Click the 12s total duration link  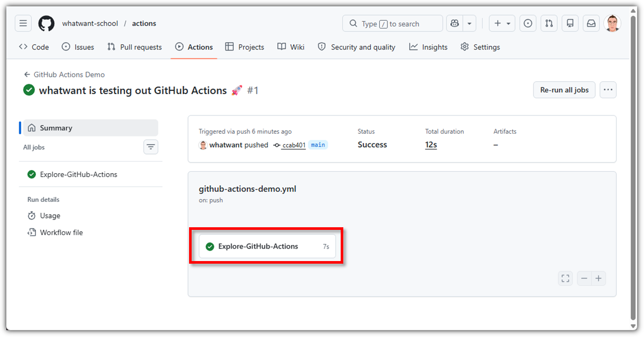click(x=431, y=145)
